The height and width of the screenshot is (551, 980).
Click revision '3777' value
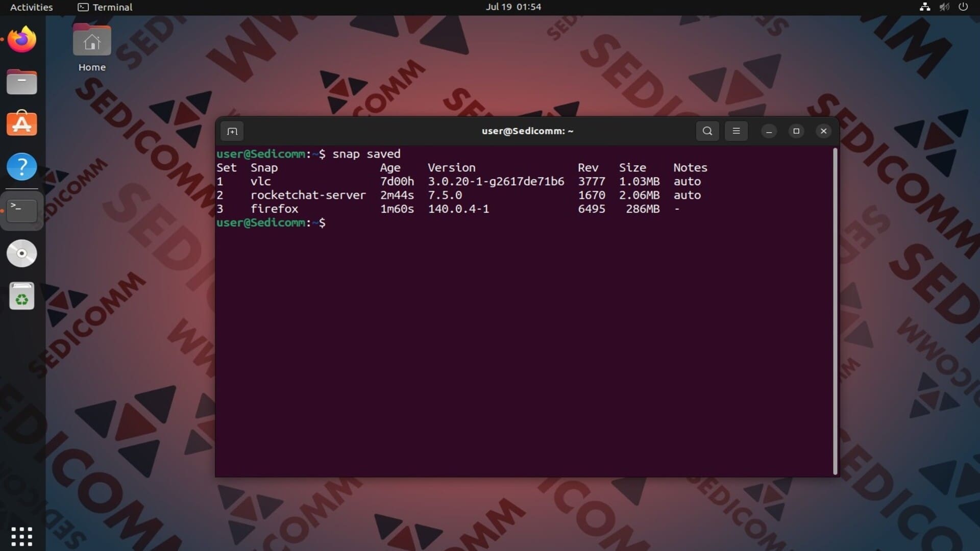tap(592, 182)
